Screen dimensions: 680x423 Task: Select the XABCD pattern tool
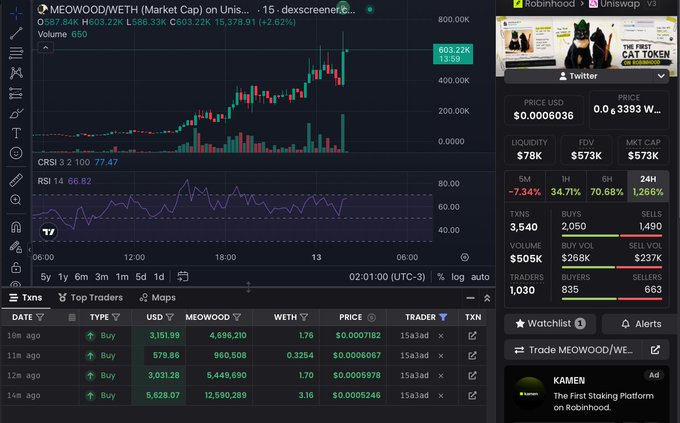(16, 72)
